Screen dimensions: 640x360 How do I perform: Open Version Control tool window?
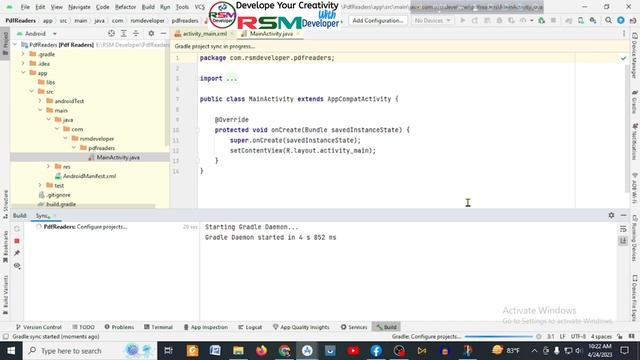[38, 327]
